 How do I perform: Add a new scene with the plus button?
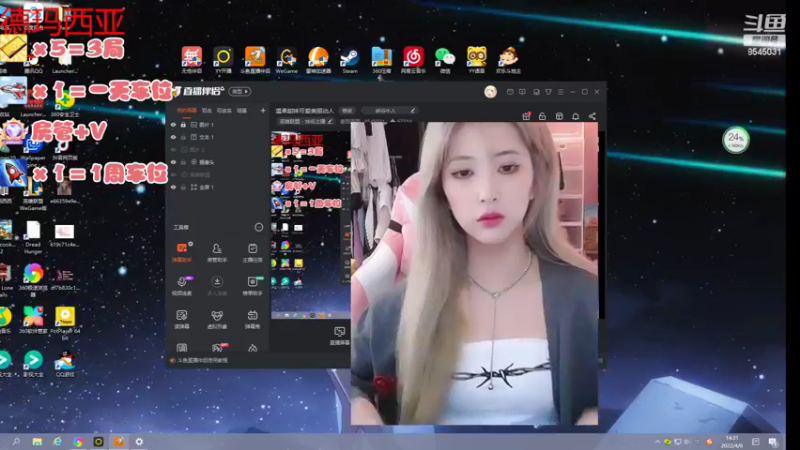tap(263, 110)
